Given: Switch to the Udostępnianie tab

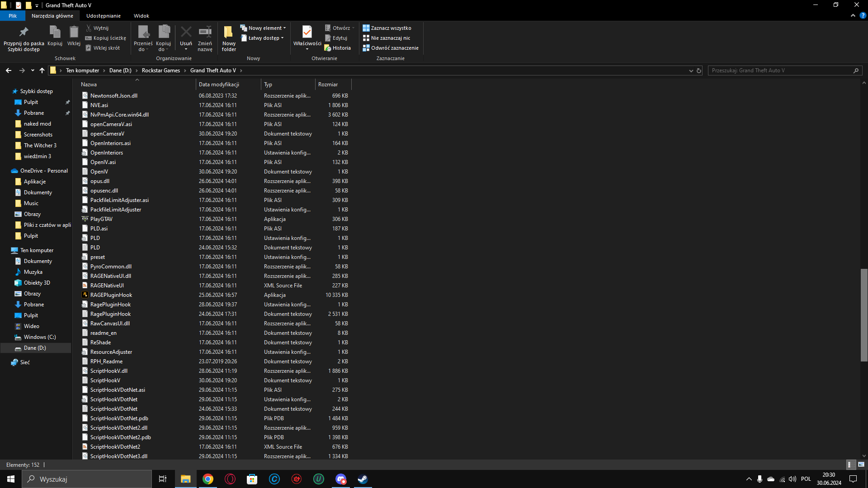Looking at the screenshot, I should coord(103,16).
